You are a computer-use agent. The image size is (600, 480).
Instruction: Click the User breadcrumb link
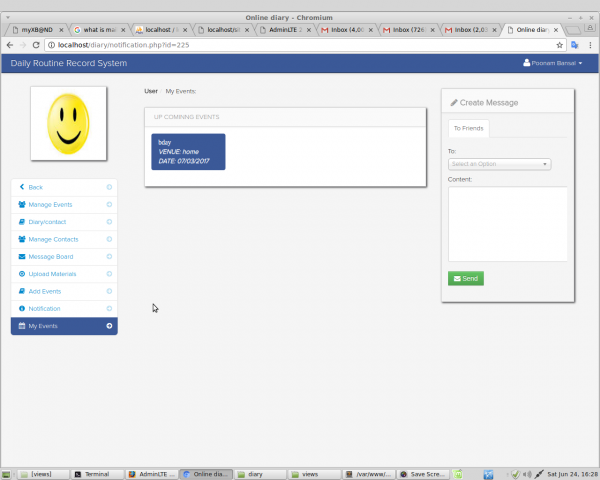coord(151,91)
